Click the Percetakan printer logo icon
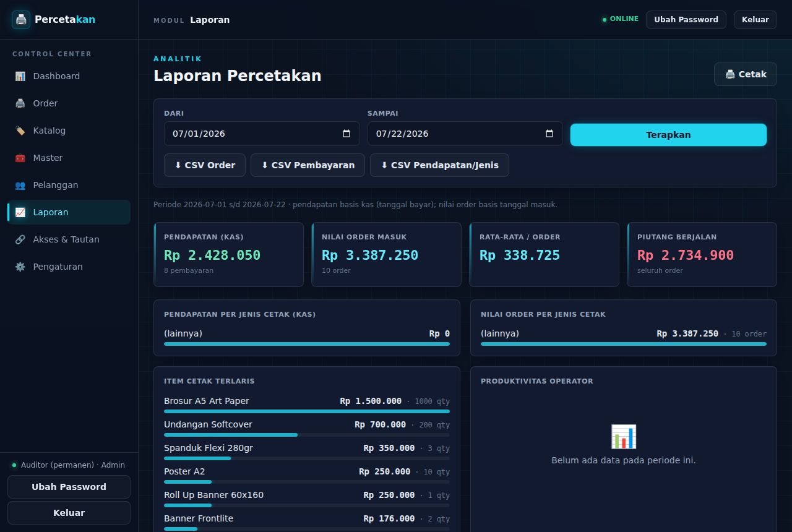792x532 pixels. pyautogui.click(x=21, y=19)
